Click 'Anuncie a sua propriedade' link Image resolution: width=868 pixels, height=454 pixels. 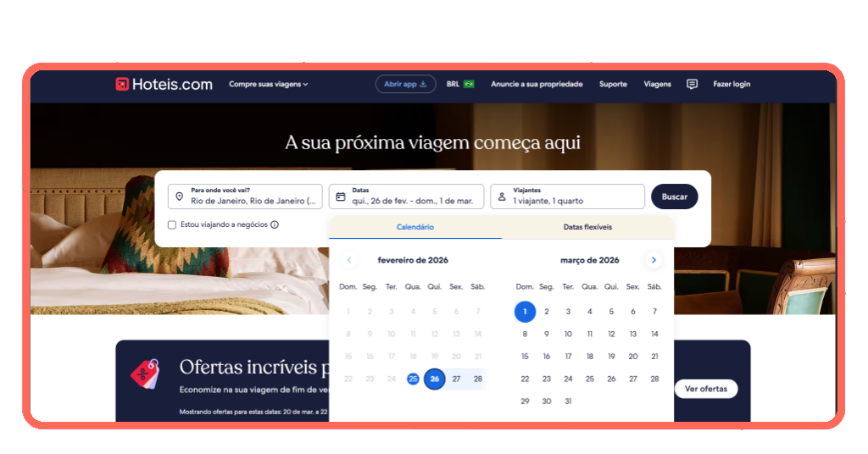pos(537,84)
